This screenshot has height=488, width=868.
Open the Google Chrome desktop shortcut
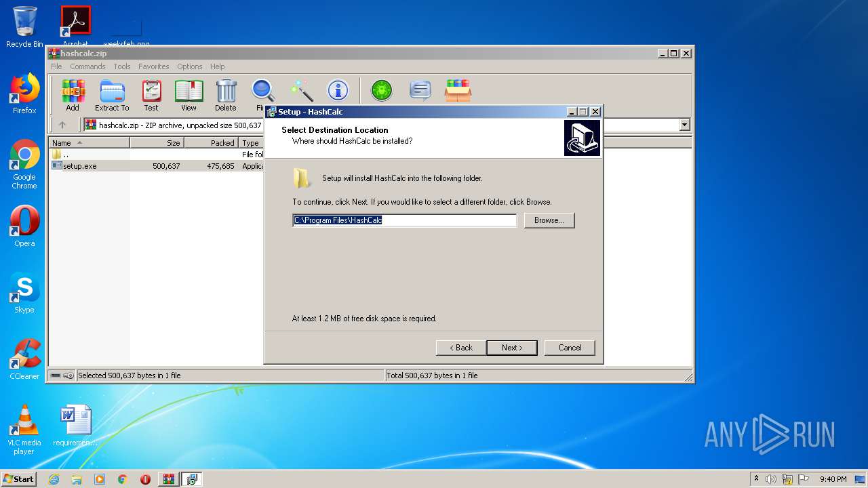(x=24, y=164)
